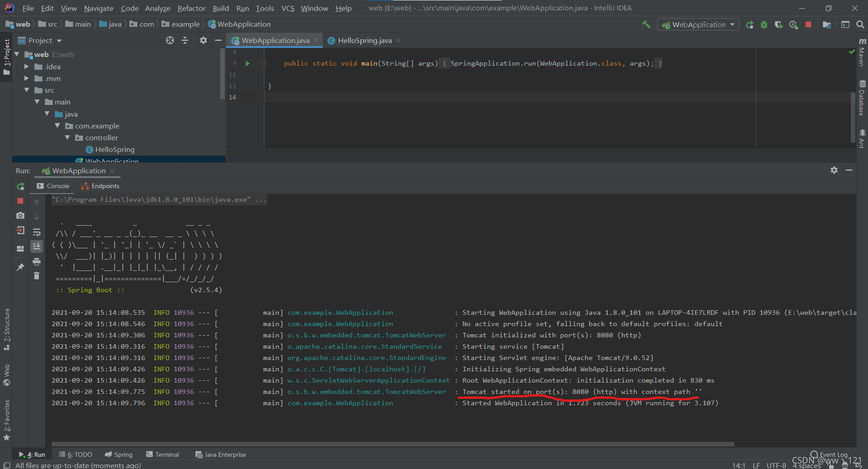This screenshot has height=469, width=868.
Task: Click the UTF-8 encoding in the status bar
Action: [x=776, y=465]
